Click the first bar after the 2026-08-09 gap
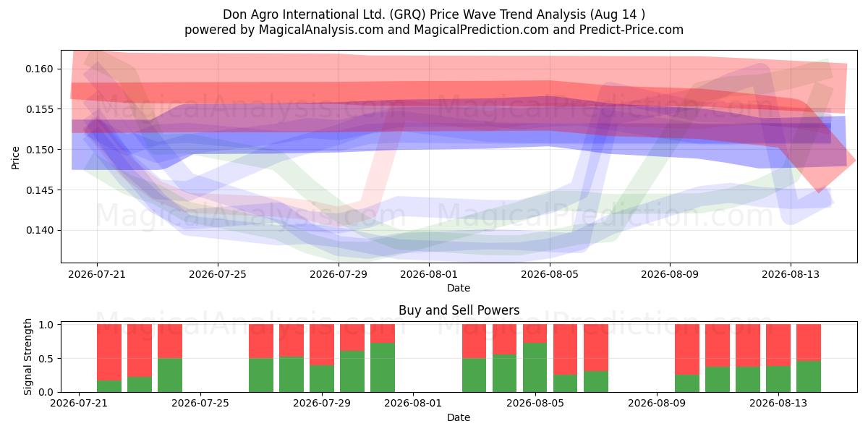This screenshot has width=868, height=434. (687, 358)
